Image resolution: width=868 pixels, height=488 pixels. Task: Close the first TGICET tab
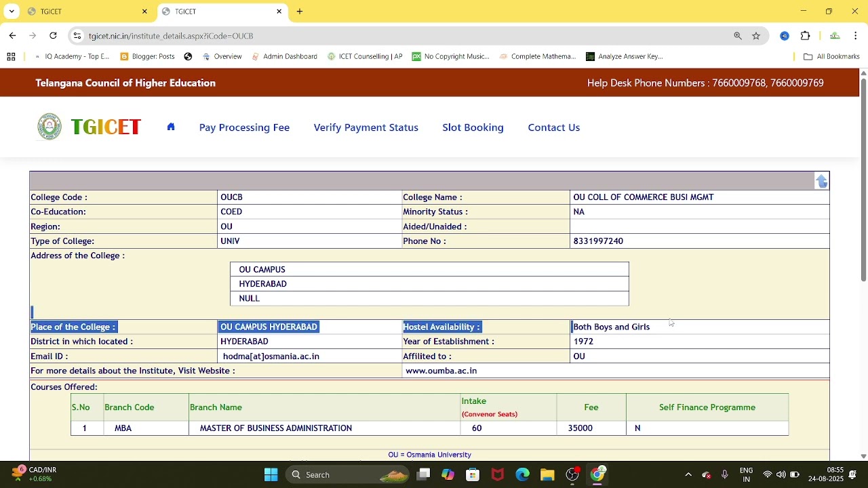click(x=144, y=12)
